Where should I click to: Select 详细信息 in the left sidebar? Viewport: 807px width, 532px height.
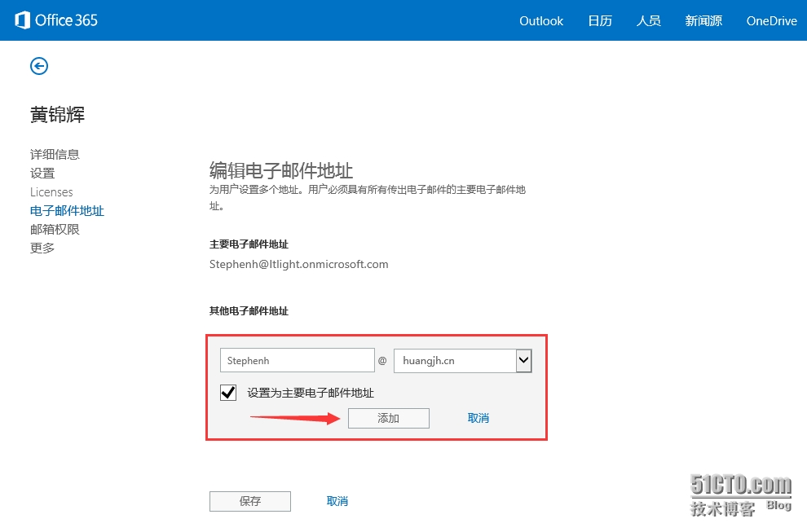click(x=55, y=154)
